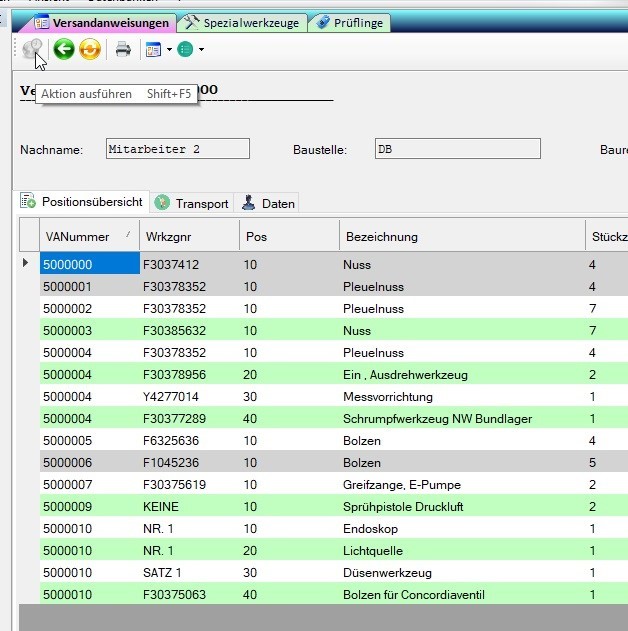Sort by Pos column header

[289, 236]
